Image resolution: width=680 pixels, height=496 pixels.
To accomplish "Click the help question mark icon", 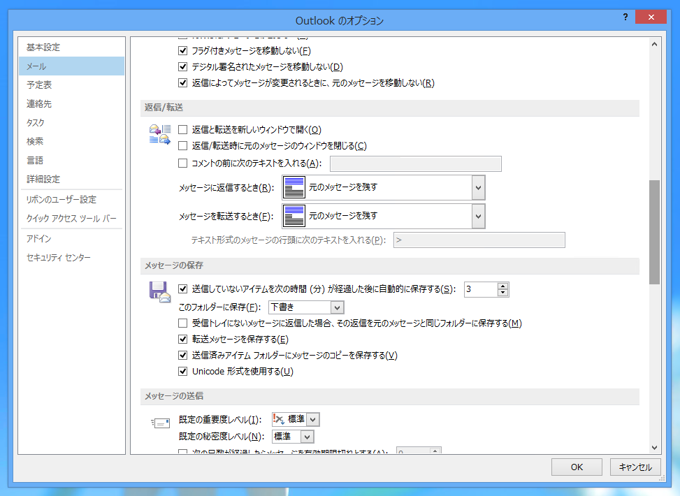I will point(625,17).
